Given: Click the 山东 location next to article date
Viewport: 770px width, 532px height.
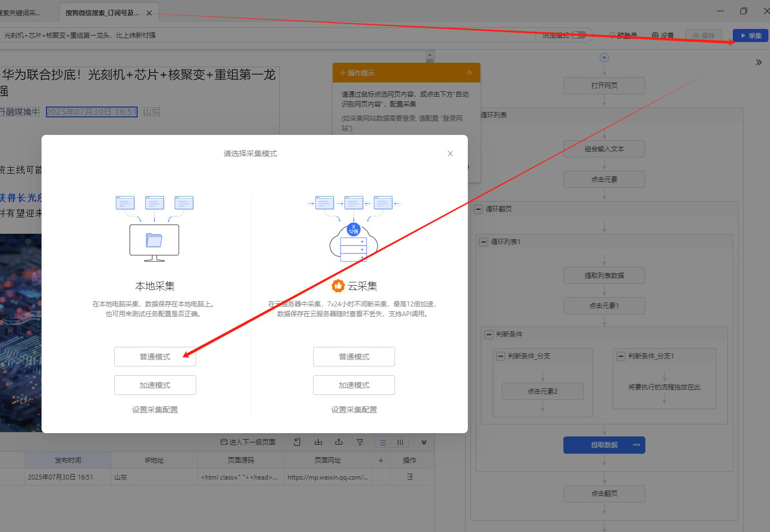Looking at the screenshot, I should coord(152,112).
